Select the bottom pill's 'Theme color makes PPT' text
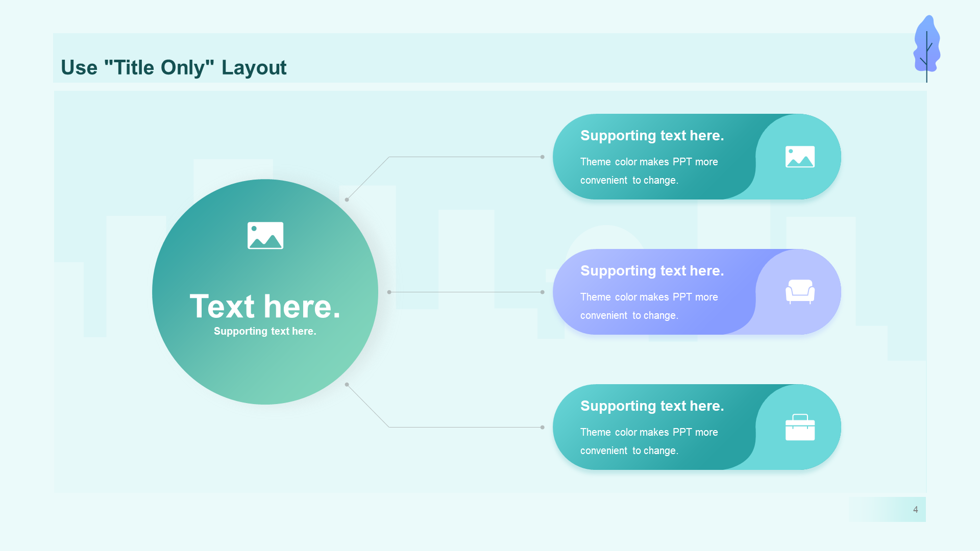Viewport: 980px width, 551px height. (x=649, y=441)
